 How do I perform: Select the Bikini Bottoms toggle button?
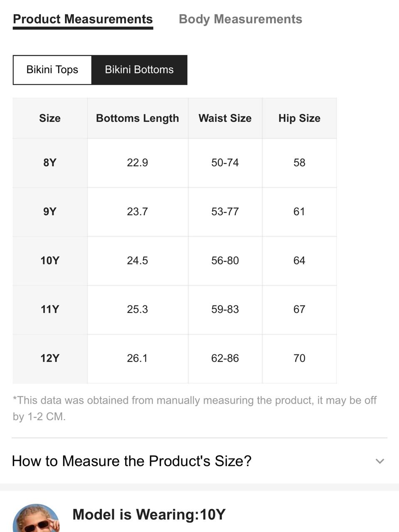pyautogui.click(x=139, y=70)
